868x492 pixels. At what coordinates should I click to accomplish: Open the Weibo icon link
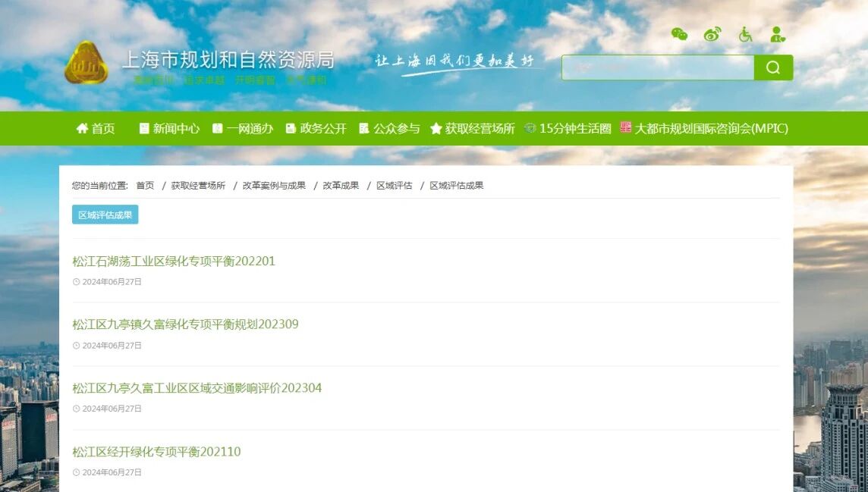tap(712, 34)
